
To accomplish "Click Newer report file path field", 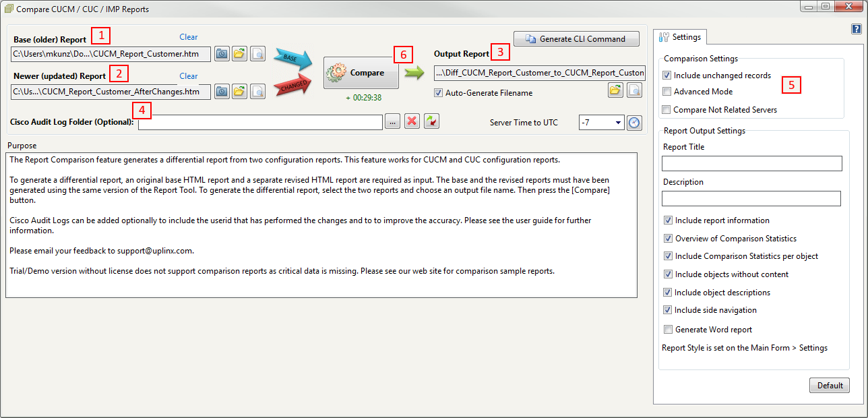I will 111,92.
